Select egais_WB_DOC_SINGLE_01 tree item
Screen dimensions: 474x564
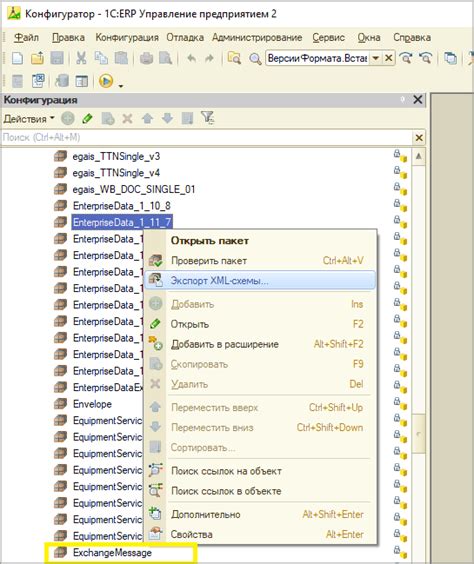coord(134,190)
